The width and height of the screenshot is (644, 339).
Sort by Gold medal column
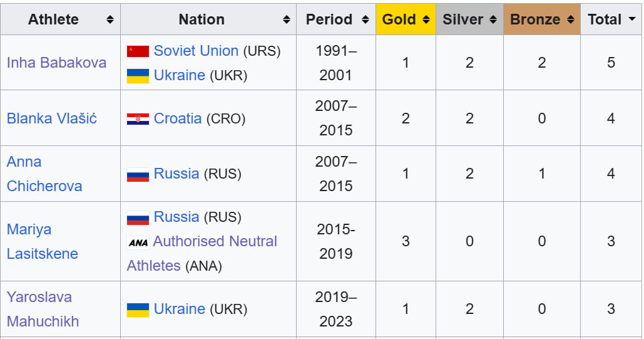[x=426, y=19]
